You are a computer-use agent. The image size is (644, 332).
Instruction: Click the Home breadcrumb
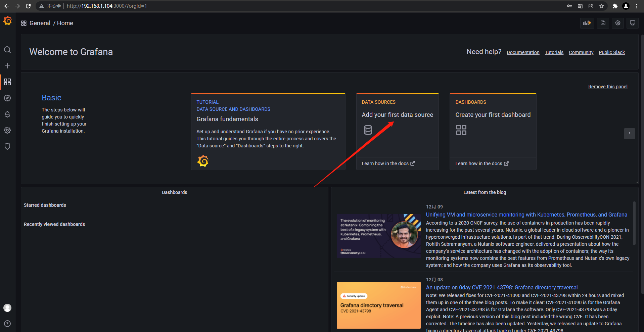[x=65, y=23]
